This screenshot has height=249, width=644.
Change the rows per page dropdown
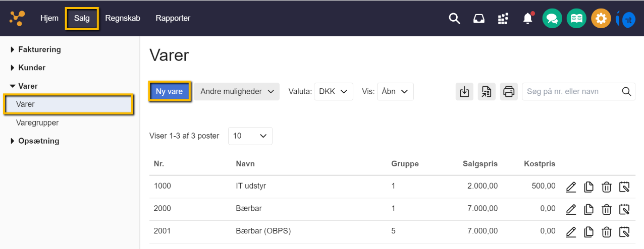pyautogui.click(x=250, y=136)
